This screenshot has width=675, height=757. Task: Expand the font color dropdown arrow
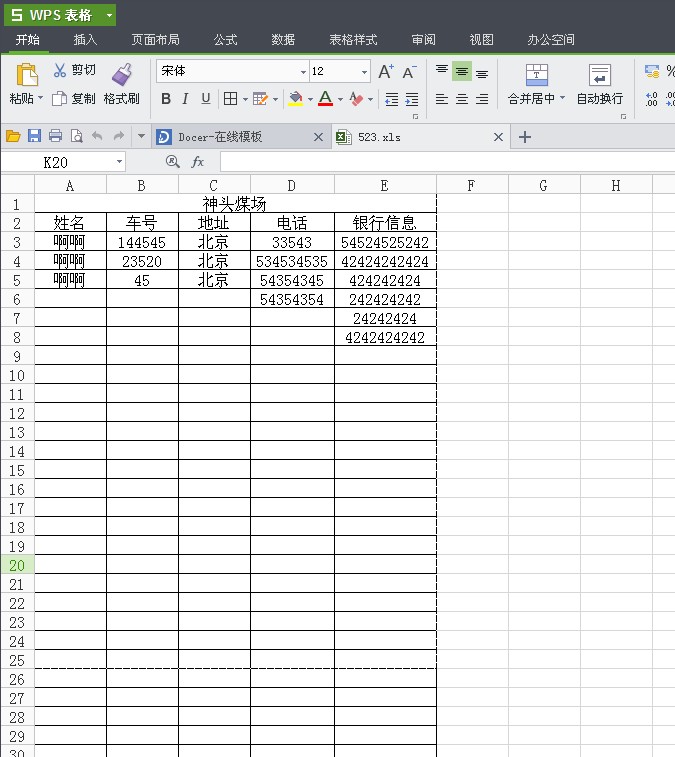coord(340,99)
